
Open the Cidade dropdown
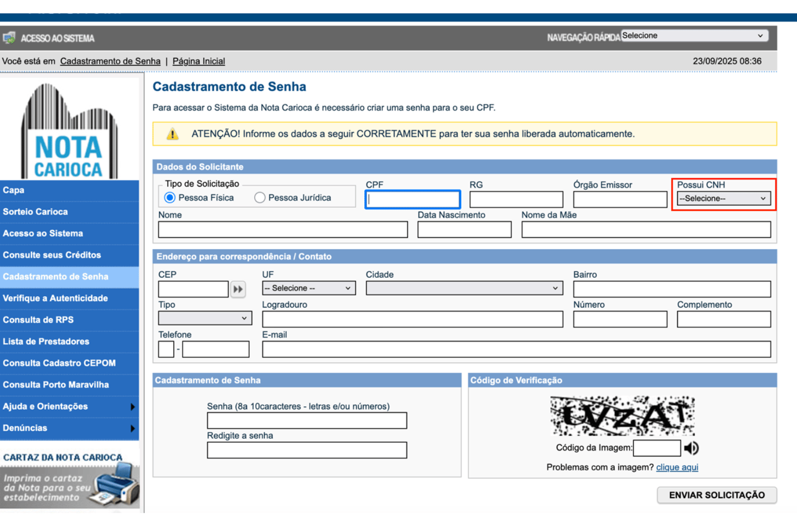(x=464, y=288)
